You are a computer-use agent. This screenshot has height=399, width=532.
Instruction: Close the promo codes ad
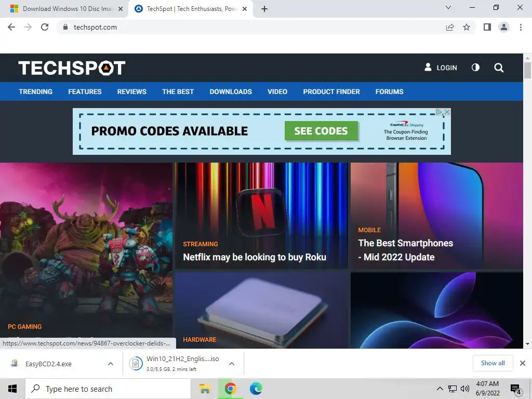click(447, 112)
